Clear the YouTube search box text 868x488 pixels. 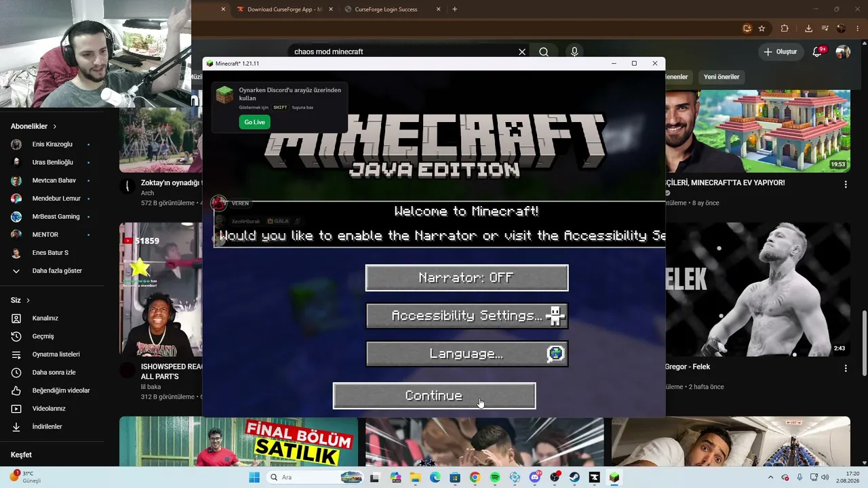[522, 52]
